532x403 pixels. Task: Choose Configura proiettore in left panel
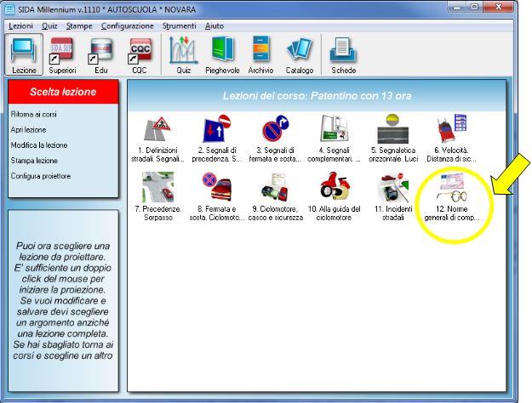tap(40, 176)
